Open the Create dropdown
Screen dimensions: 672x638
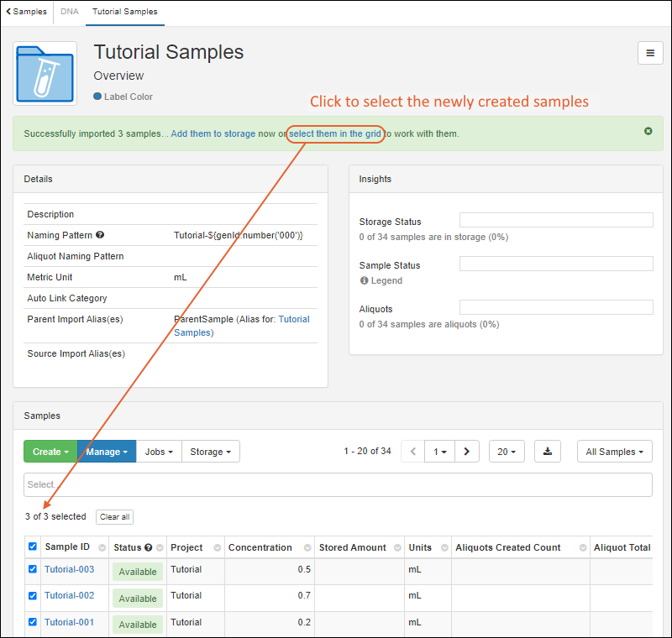50,452
